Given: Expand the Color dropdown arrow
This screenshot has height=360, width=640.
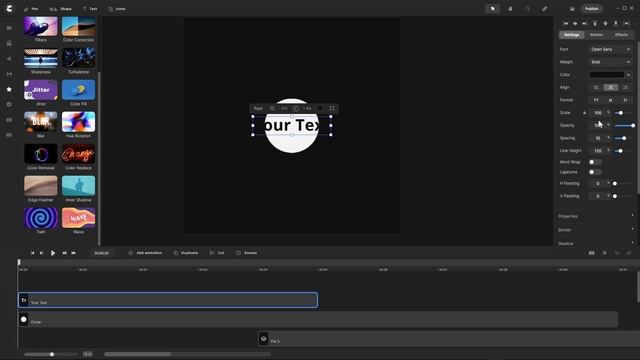Looking at the screenshot, I should (628, 75).
